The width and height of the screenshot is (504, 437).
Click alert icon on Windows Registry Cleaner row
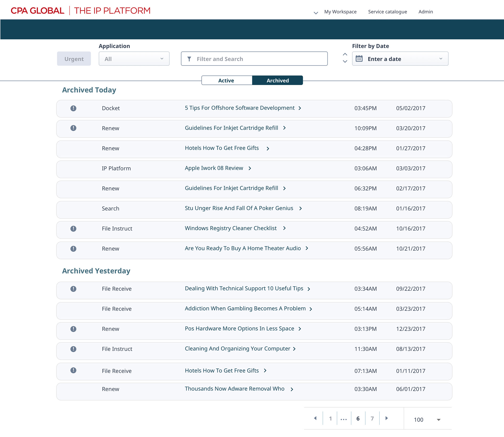(x=73, y=229)
